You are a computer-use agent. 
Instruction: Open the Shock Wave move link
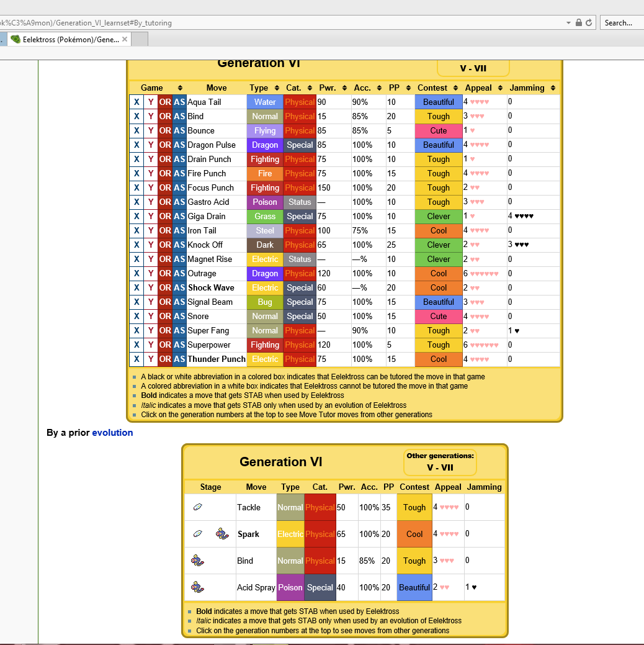point(211,287)
